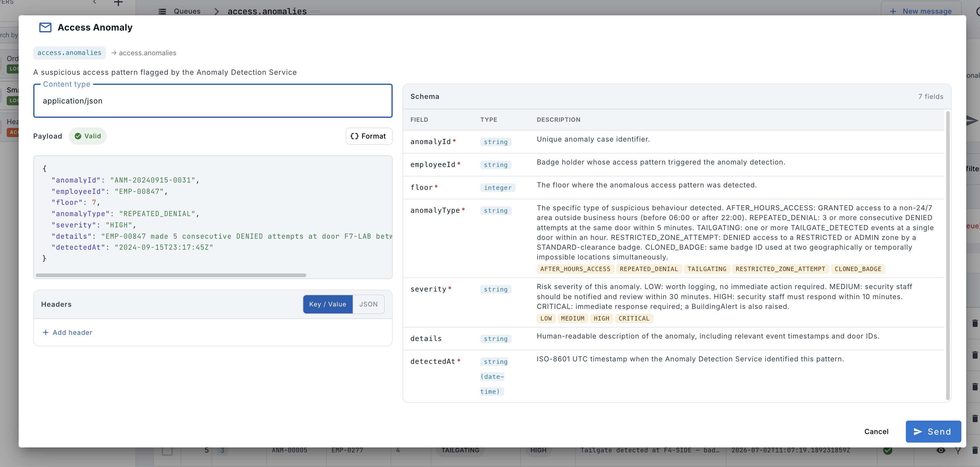Click the envelope icon beside Access Anomaly
This screenshot has height=467, width=980.
(45, 27)
